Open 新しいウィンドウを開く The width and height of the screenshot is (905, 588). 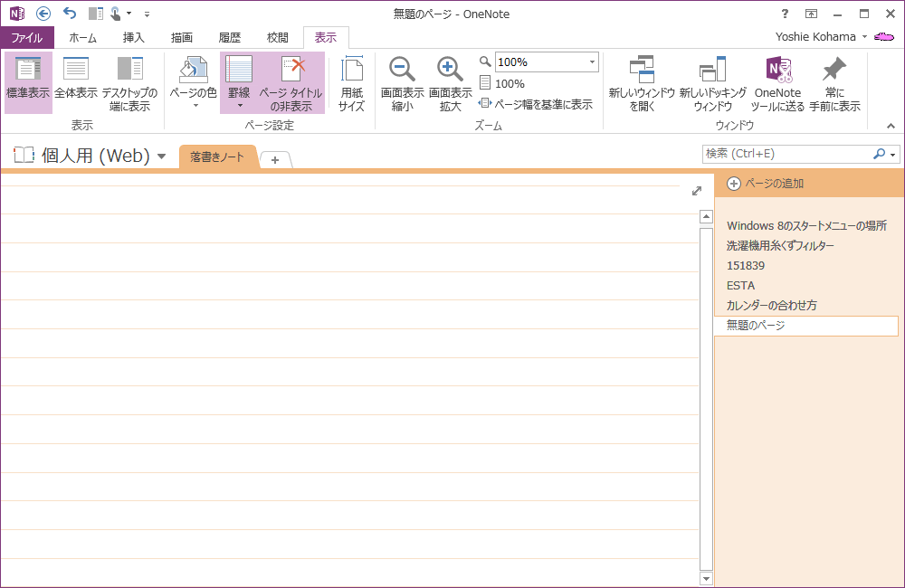[x=642, y=83]
